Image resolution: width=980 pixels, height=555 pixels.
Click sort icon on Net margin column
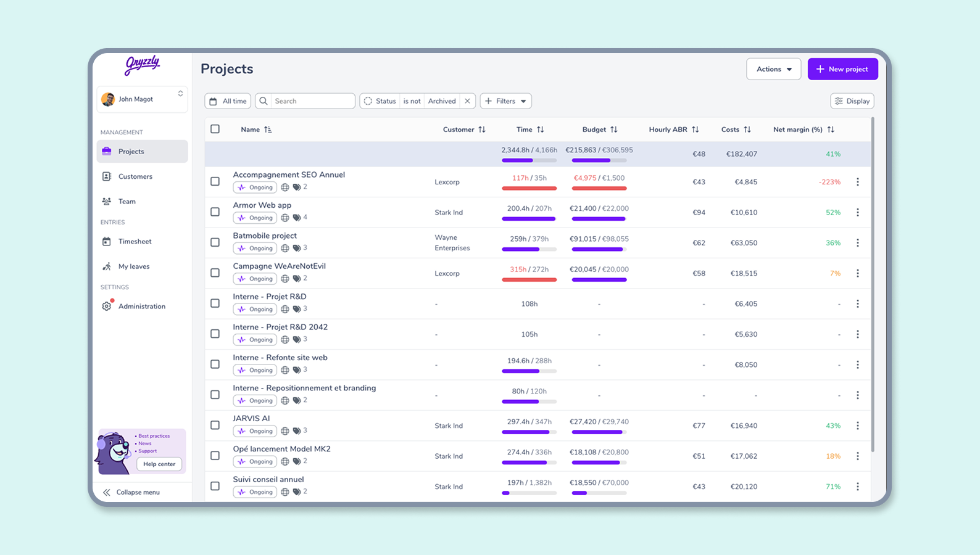(831, 129)
